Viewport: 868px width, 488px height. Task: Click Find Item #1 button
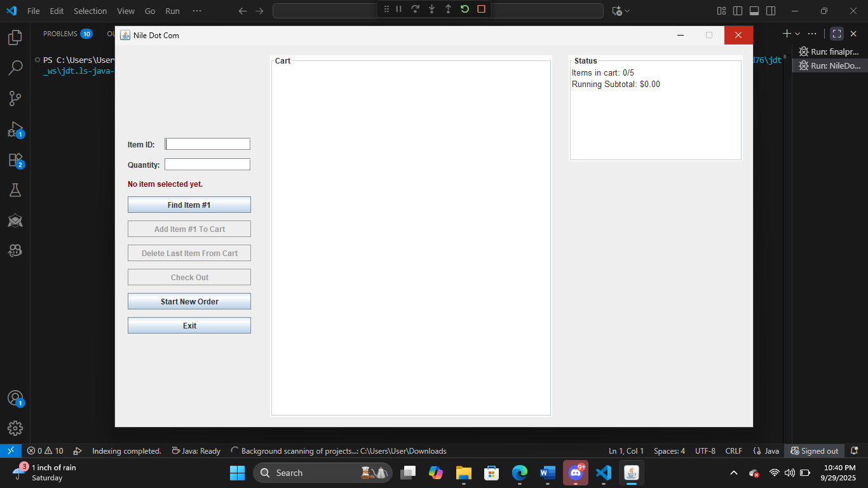(x=189, y=205)
